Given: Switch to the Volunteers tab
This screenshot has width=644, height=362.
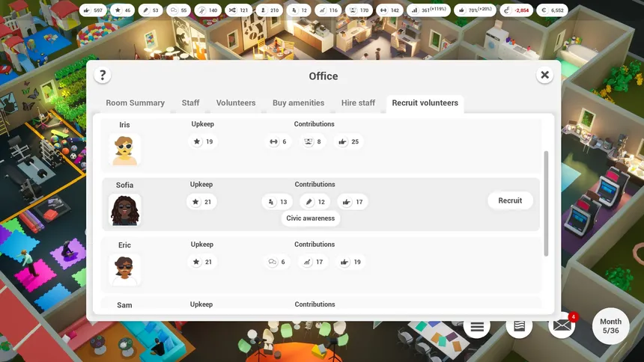Looking at the screenshot, I should 236,103.
